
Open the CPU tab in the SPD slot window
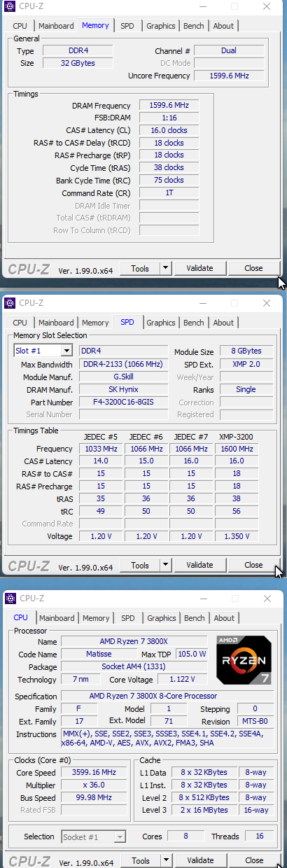tap(20, 323)
